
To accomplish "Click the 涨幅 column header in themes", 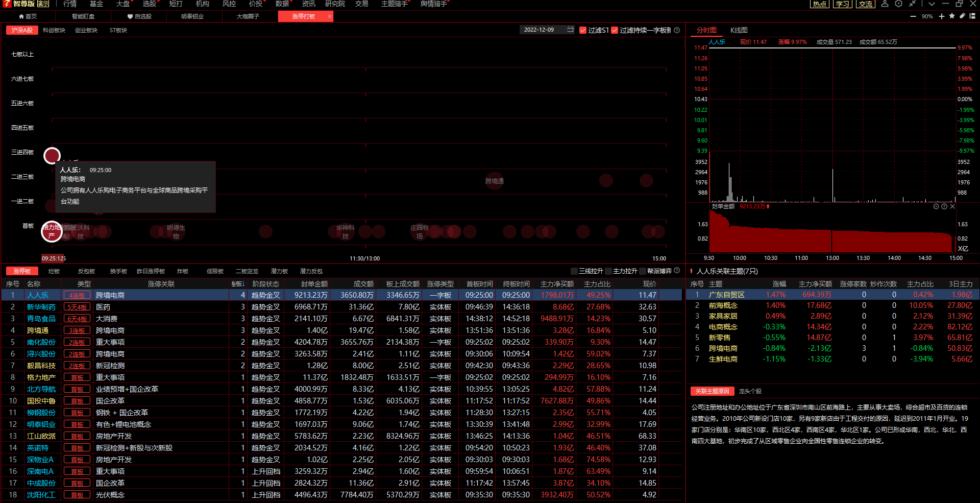I will click(x=779, y=284).
